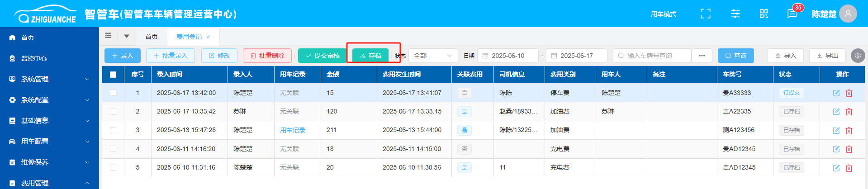The width and height of the screenshot is (868, 189).
Task: Click edit icon for row 1
Action: pos(836,93)
